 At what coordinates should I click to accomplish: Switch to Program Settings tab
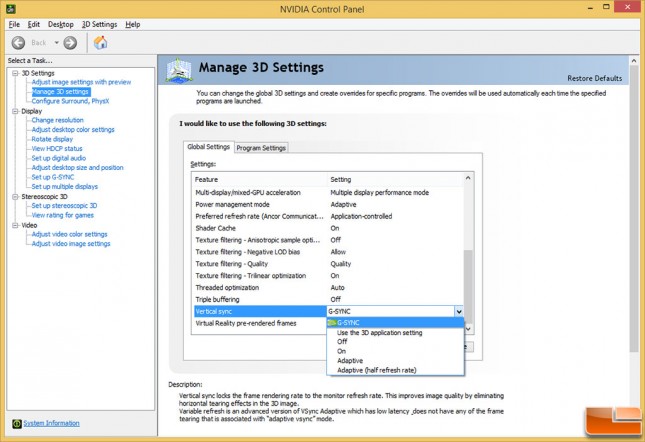click(x=261, y=148)
